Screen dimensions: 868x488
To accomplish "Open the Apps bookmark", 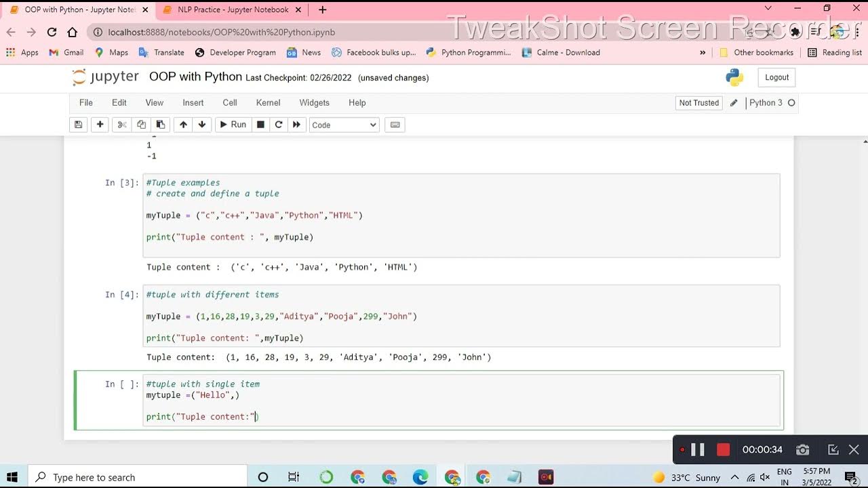I will (x=22, y=52).
